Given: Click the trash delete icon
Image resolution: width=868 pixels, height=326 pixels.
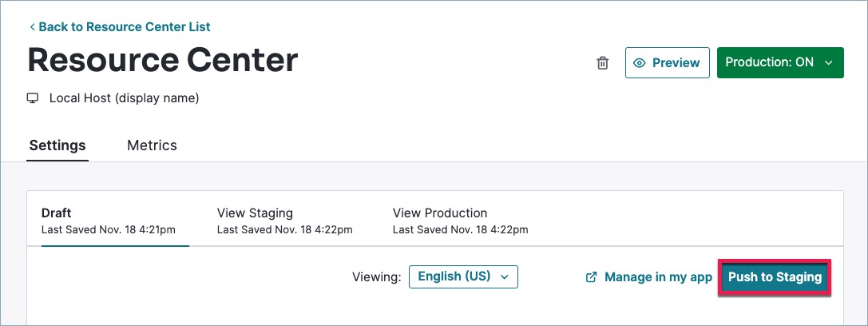Looking at the screenshot, I should click(x=602, y=63).
